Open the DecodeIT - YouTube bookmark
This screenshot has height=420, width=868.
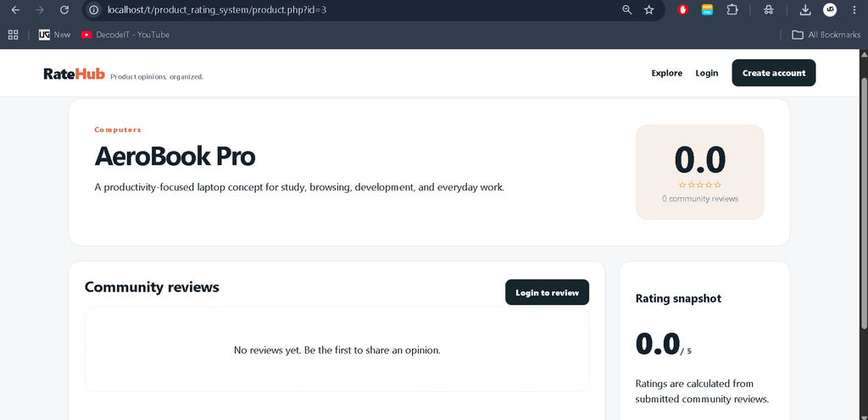125,35
